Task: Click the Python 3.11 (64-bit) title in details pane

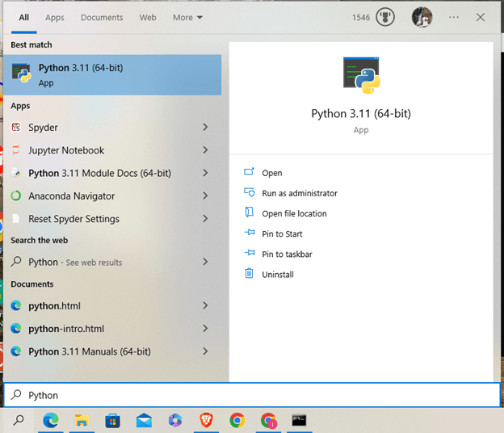Action: click(361, 113)
